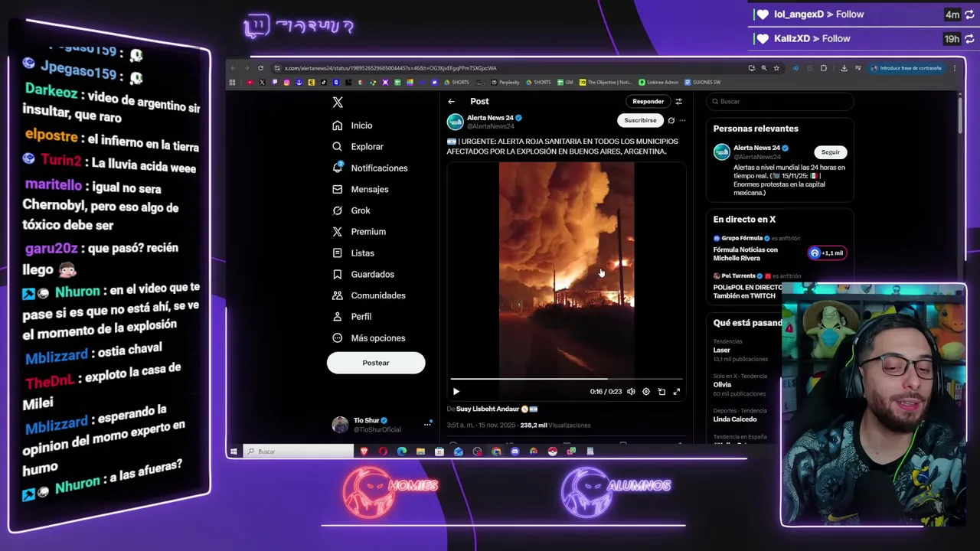Expand Más opciones menu

coord(369,337)
